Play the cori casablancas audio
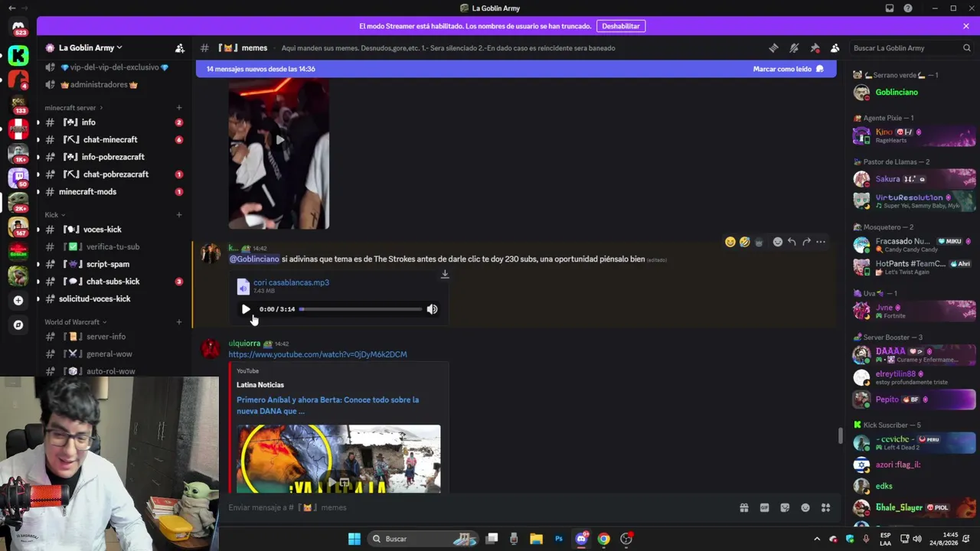This screenshot has height=551, width=980. [x=246, y=309]
